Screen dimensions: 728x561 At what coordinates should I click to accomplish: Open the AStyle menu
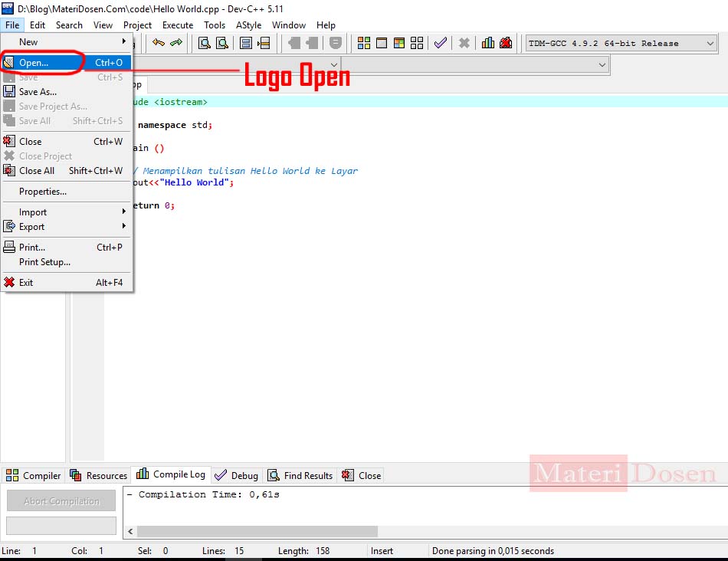pyautogui.click(x=248, y=25)
